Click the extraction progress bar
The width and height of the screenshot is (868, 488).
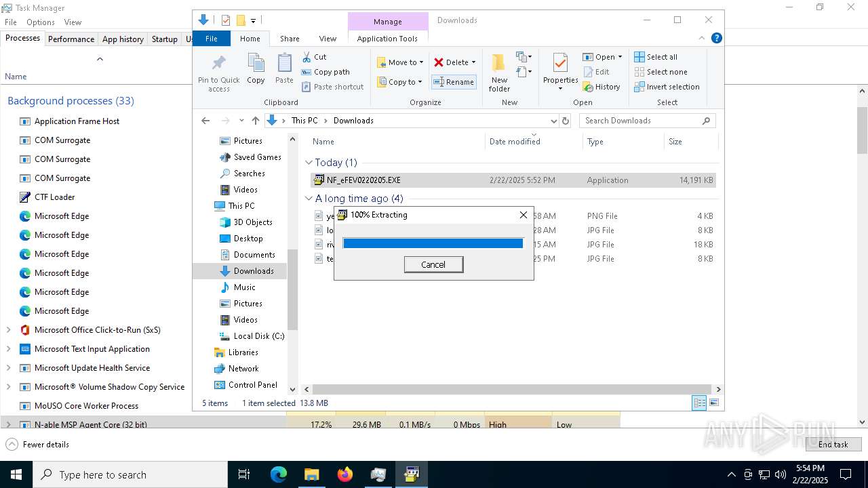433,243
